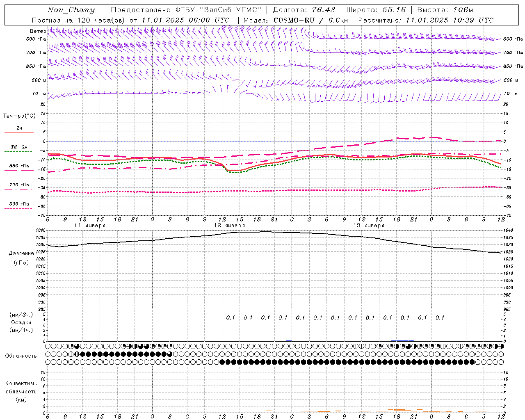Click the latitude value "Широта: 55.16"
The image size is (525, 420).
pos(376,10)
